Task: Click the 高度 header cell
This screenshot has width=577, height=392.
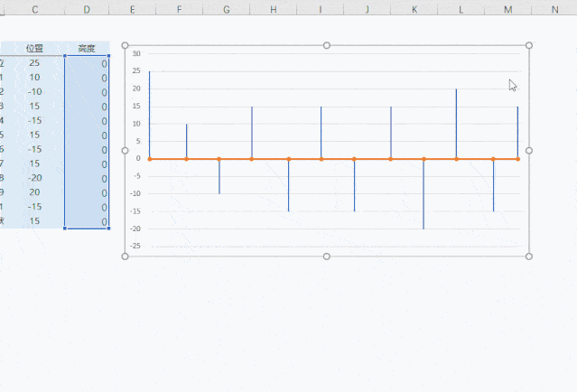Action: coord(87,48)
